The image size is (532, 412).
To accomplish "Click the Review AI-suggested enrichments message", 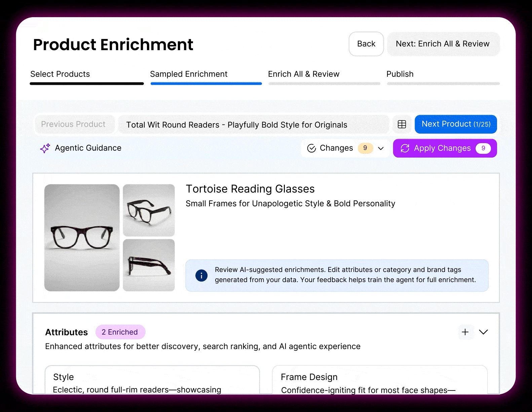I will [x=345, y=275].
